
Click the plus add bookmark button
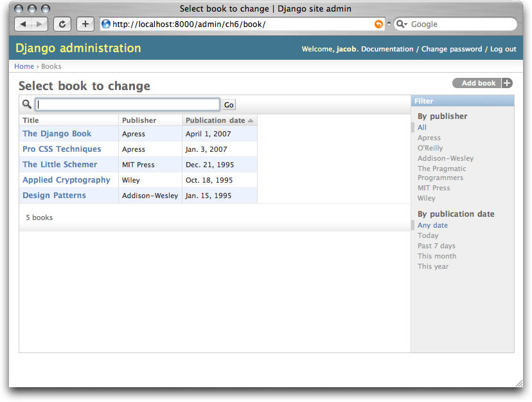click(85, 24)
